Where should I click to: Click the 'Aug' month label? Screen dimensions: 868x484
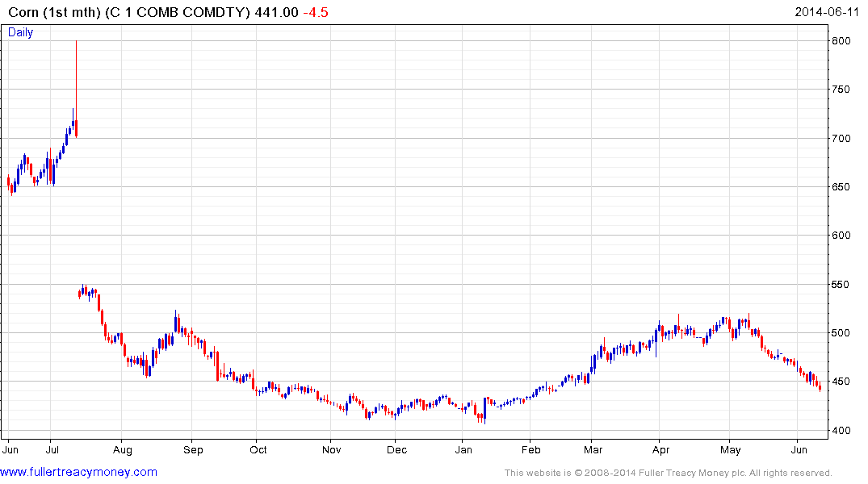[123, 449]
